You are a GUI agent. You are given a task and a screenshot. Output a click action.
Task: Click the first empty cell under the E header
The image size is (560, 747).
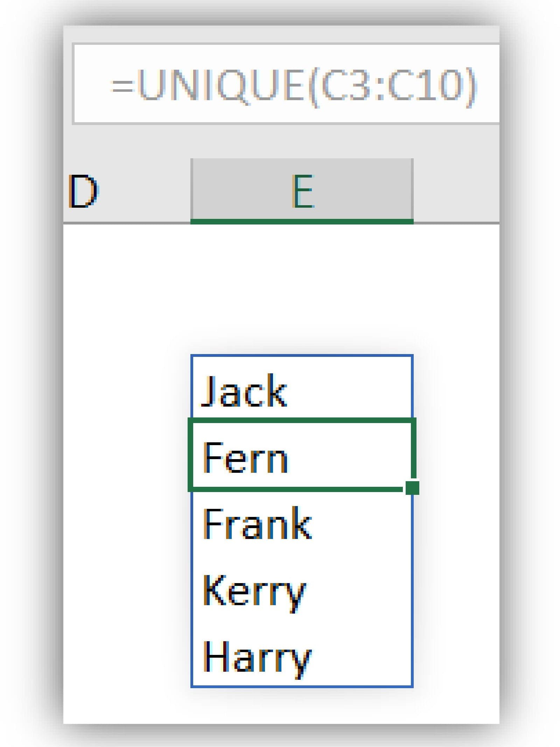(x=302, y=256)
